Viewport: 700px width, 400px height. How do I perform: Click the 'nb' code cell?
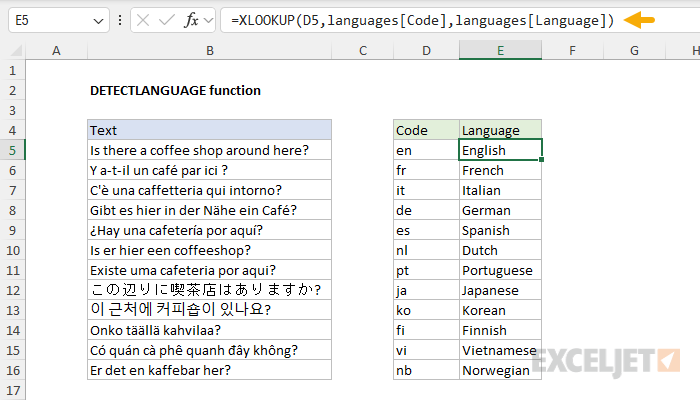(x=426, y=370)
